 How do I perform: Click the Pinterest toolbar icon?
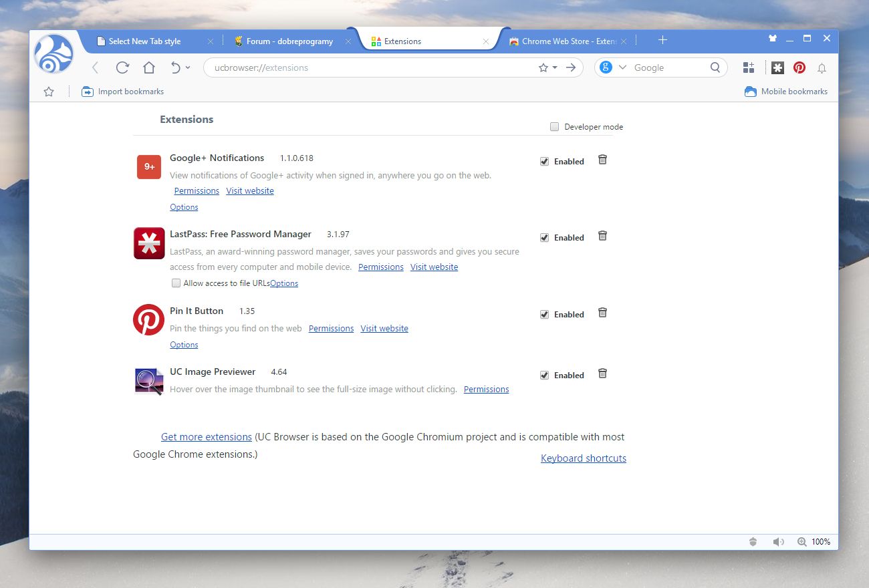tap(799, 67)
